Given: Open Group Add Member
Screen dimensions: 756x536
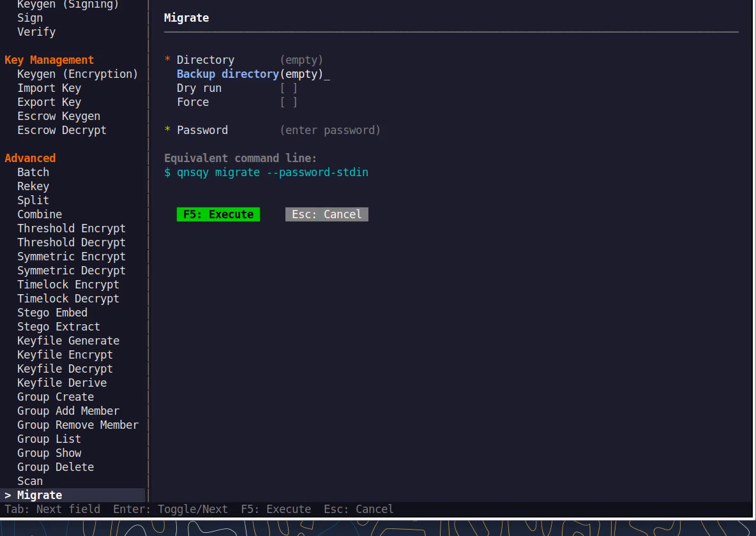Looking at the screenshot, I should point(68,411).
